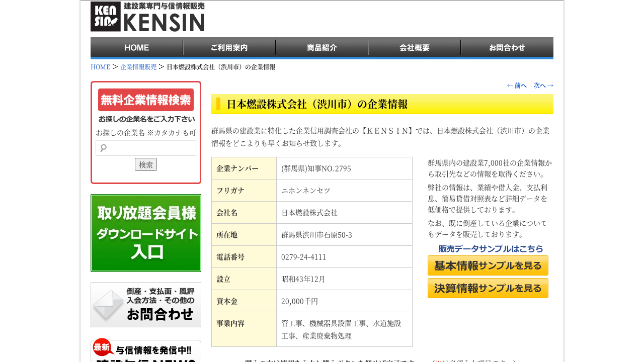
Task: Click the 検索 button
Action: tap(146, 164)
